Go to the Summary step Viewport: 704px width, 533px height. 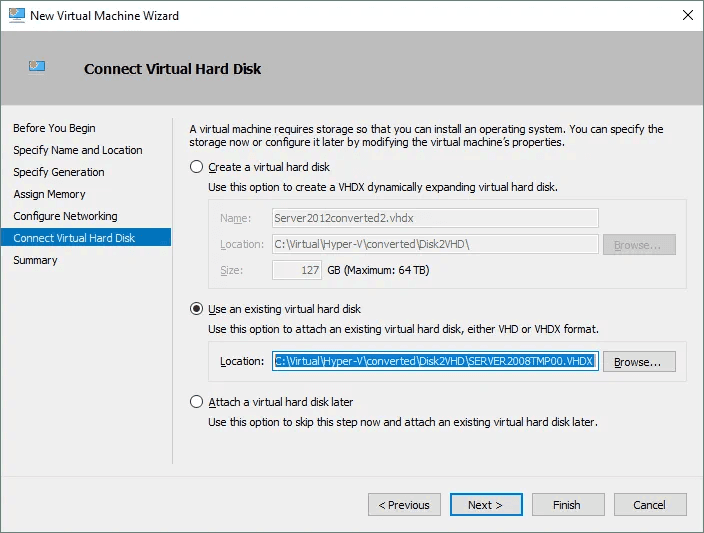pyautogui.click(x=35, y=260)
